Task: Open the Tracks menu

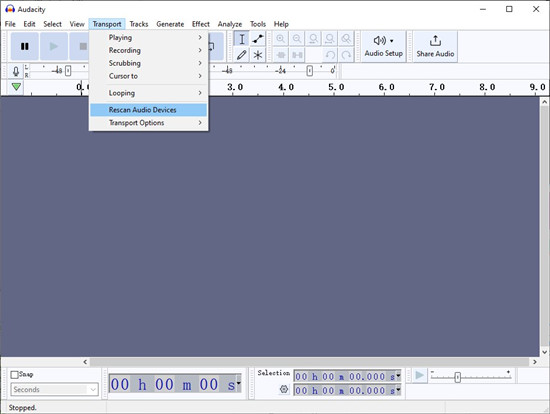Action: 139,24
